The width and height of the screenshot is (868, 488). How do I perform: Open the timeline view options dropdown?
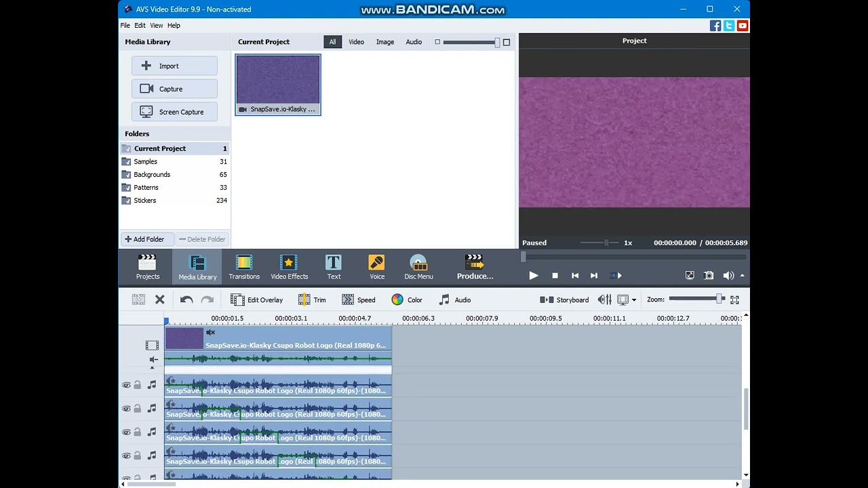(634, 300)
